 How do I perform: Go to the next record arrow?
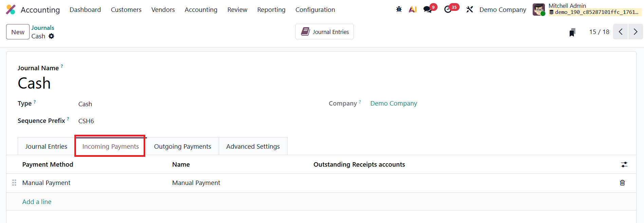(635, 32)
